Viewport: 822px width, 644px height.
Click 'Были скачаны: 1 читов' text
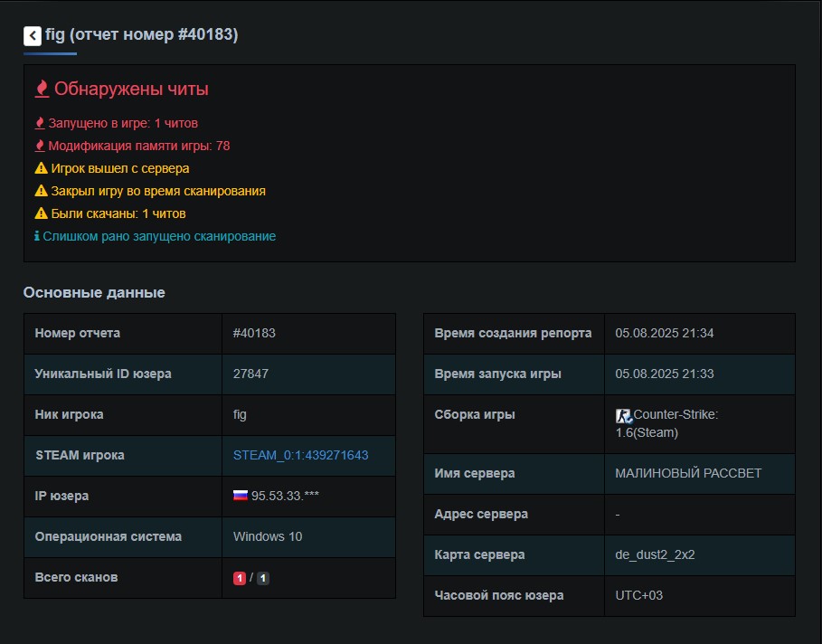click(x=118, y=213)
